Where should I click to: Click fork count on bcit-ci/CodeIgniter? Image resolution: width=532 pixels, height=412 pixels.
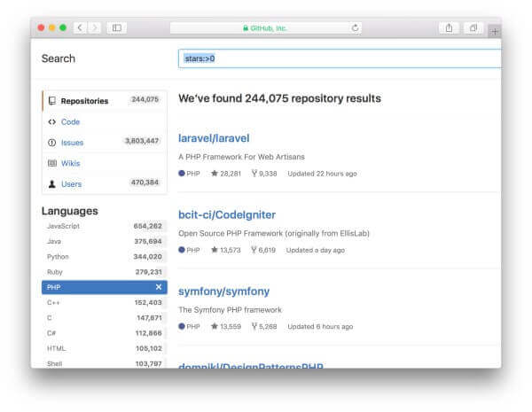coord(263,250)
